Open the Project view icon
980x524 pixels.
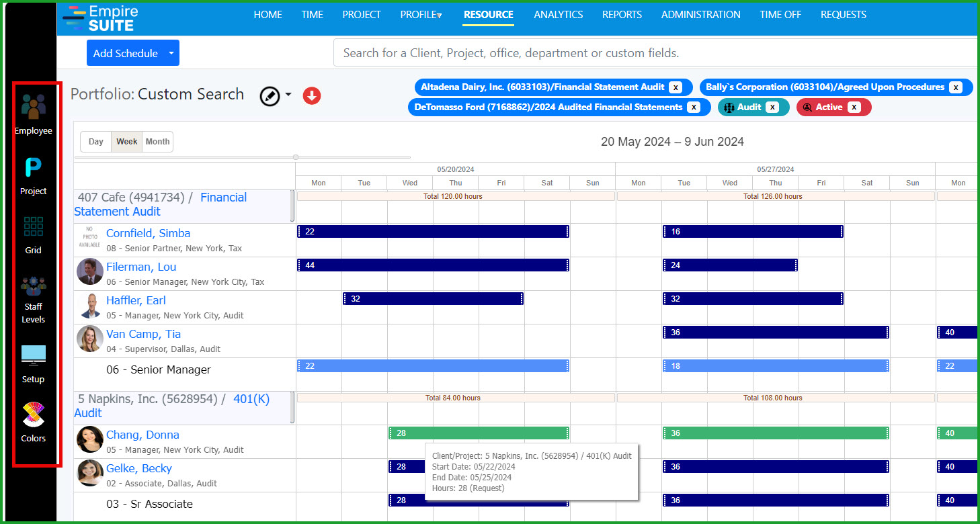[33, 167]
